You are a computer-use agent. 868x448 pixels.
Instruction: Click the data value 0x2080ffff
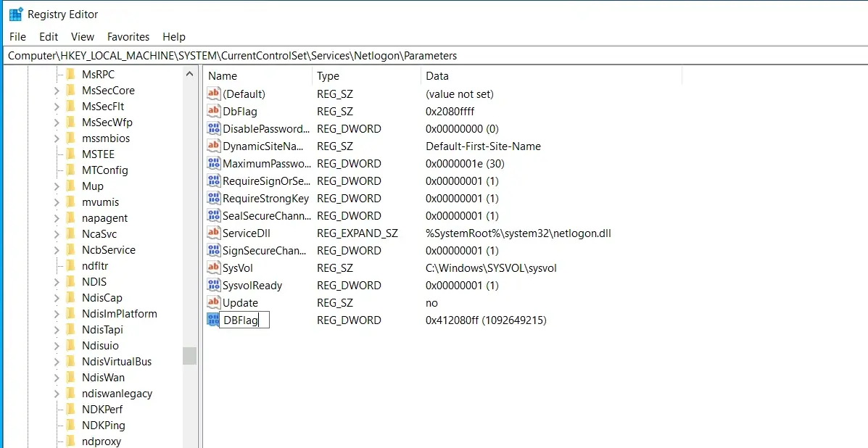(450, 111)
